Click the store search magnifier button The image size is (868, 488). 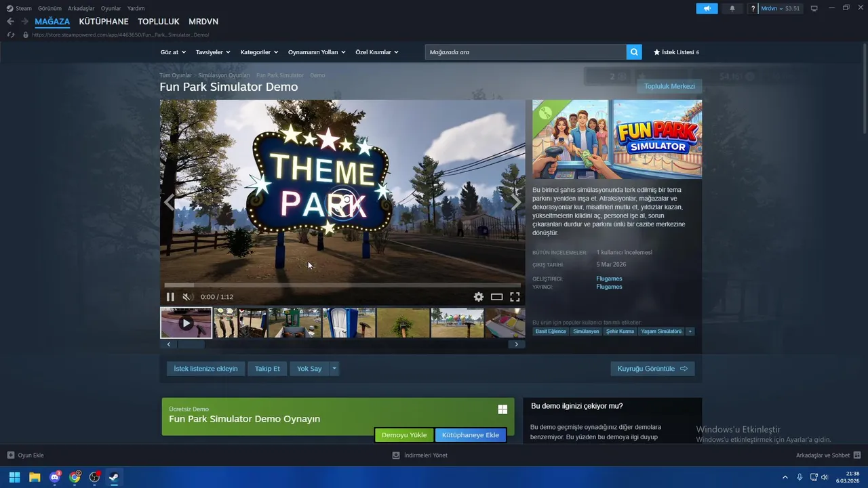(x=634, y=52)
